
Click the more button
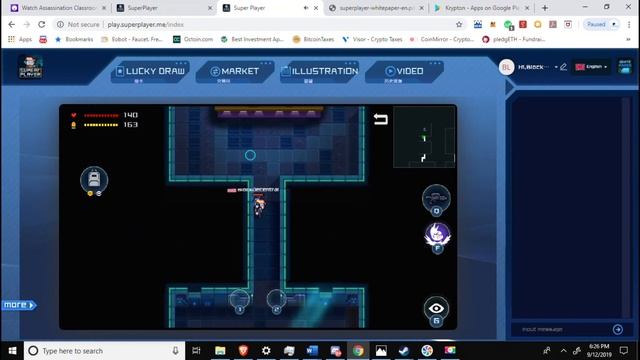[19, 305]
